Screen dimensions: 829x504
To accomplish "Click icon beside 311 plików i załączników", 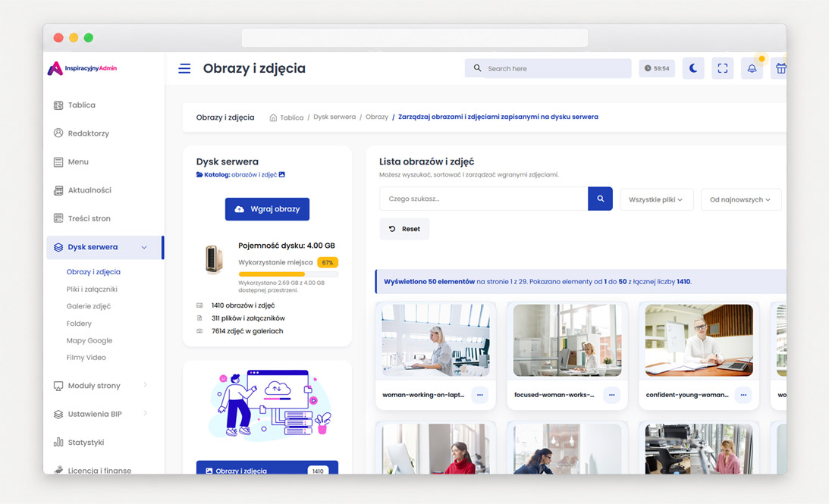I will 199,318.
